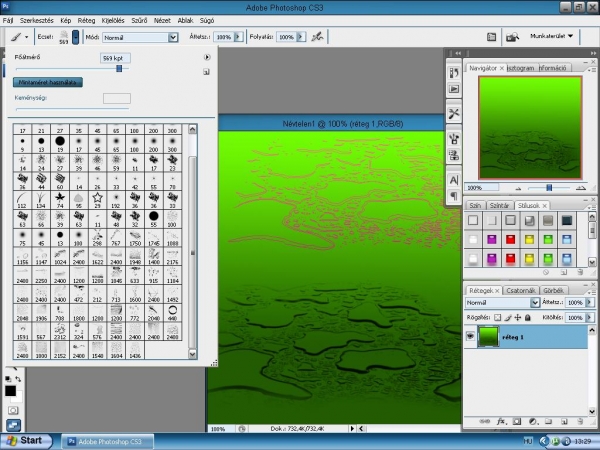Switch to the Csatornák tab
The image size is (600, 450).
[x=520, y=290]
